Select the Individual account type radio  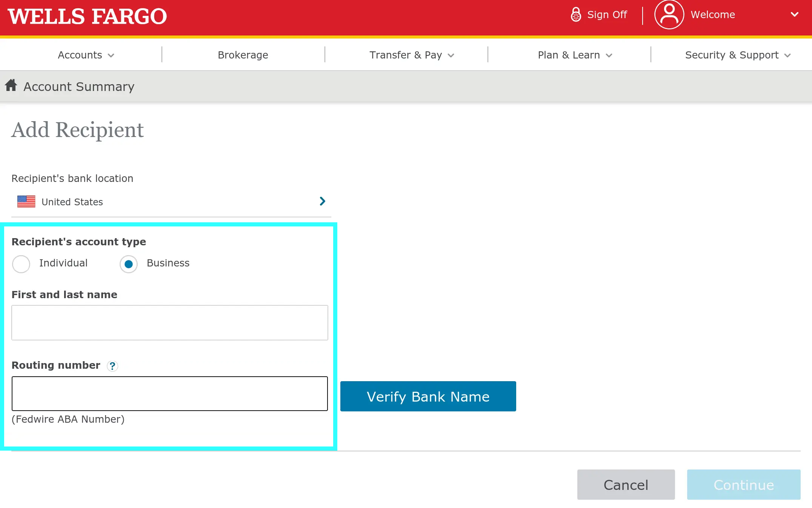pyautogui.click(x=21, y=264)
